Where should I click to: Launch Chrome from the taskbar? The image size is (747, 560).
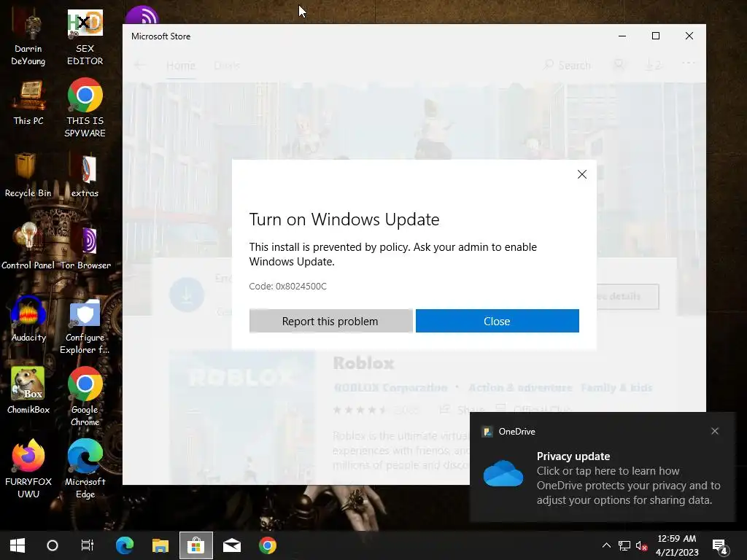pyautogui.click(x=268, y=545)
